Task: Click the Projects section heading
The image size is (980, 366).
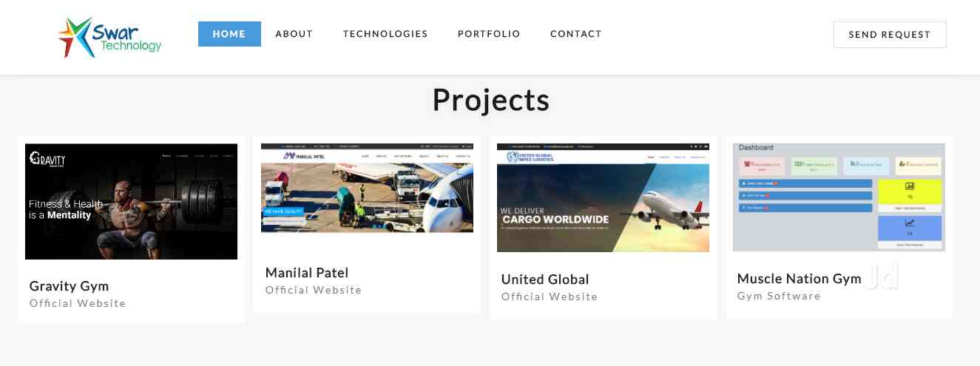Action: pyautogui.click(x=490, y=100)
